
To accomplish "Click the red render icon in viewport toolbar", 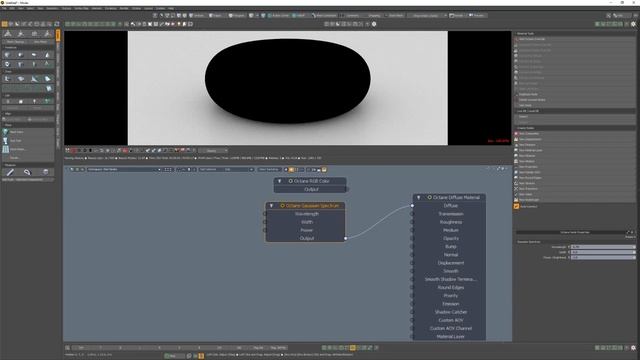I will (125, 151).
